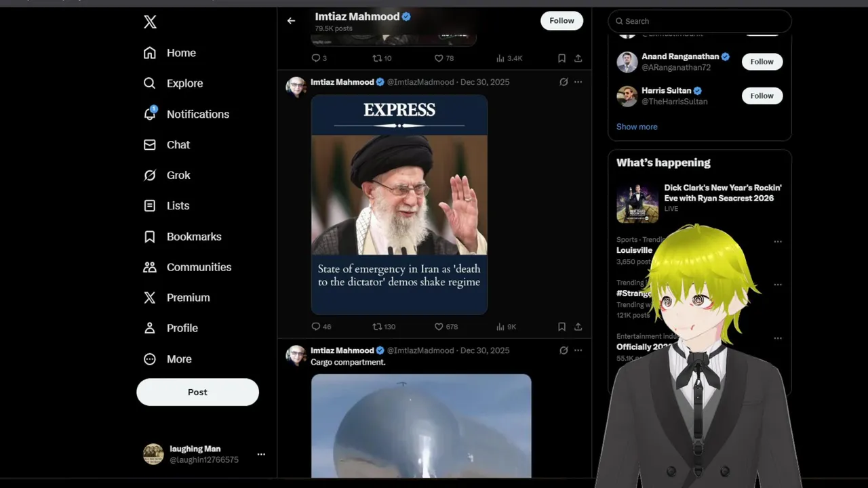This screenshot has height=488, width=868.
Task: Repost the post with 130 reposts
Action: [384, 327]
